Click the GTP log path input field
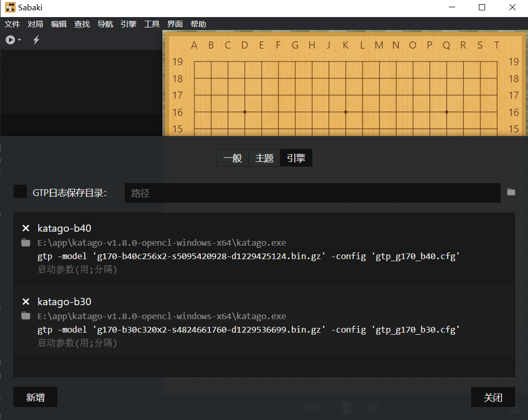528x420 pixels. coord(312,193)
